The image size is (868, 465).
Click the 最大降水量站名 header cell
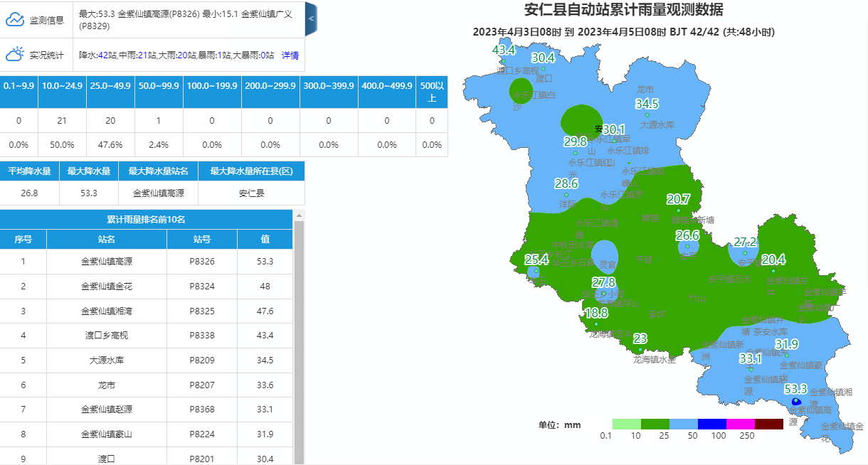pyautogui.click(x=158, y=171)
